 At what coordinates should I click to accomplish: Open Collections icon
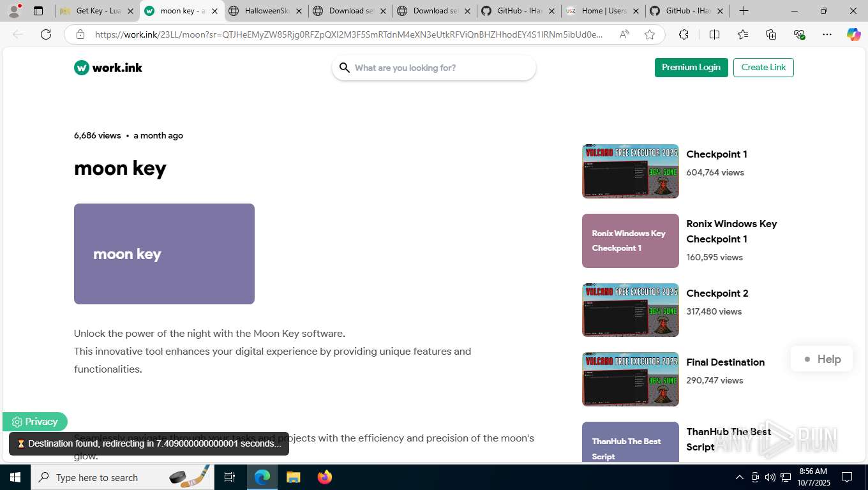tap(771, 34)
